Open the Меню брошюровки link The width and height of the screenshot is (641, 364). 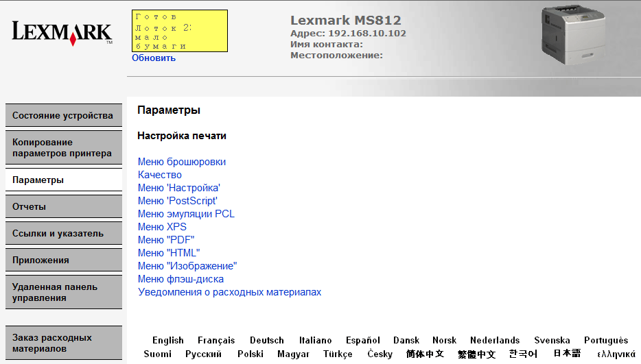(181, 162)
